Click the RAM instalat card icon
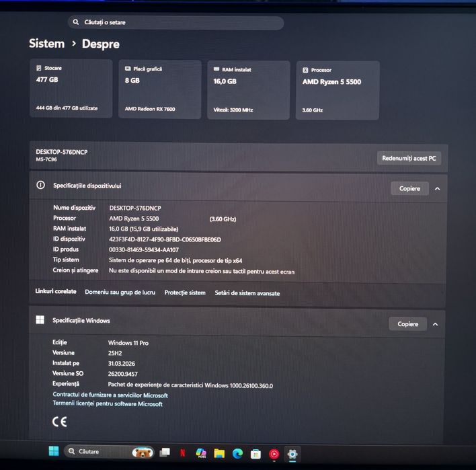Viewport: 476px width, 470px height. [x=216, y=69]
